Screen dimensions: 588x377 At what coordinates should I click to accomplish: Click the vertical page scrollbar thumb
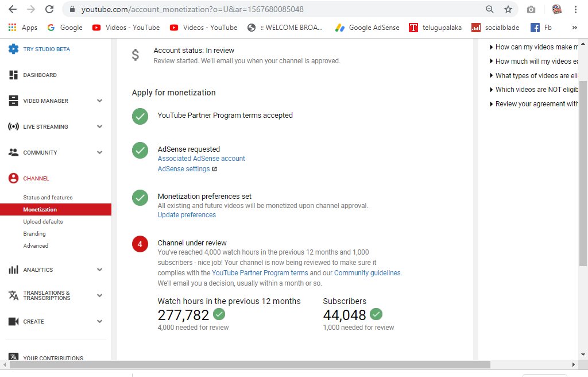[x=583, y=173]
